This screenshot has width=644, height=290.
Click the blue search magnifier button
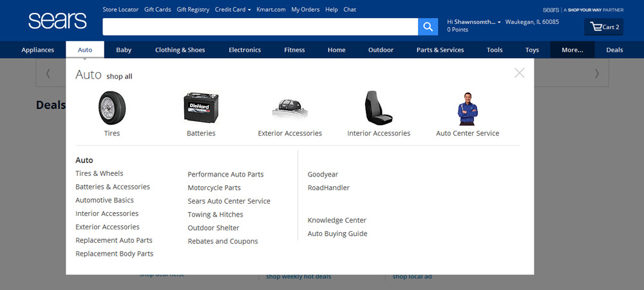click(x=428, y=26)
